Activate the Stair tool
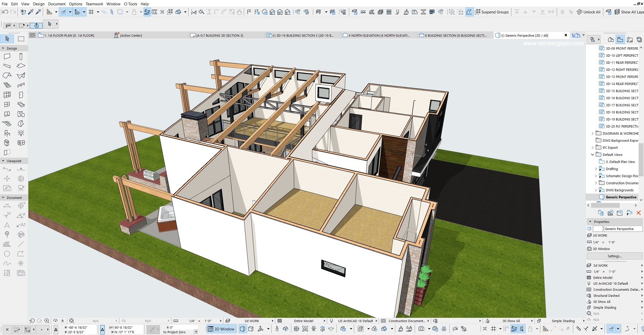Screen dimensions: 644x335 7,85
